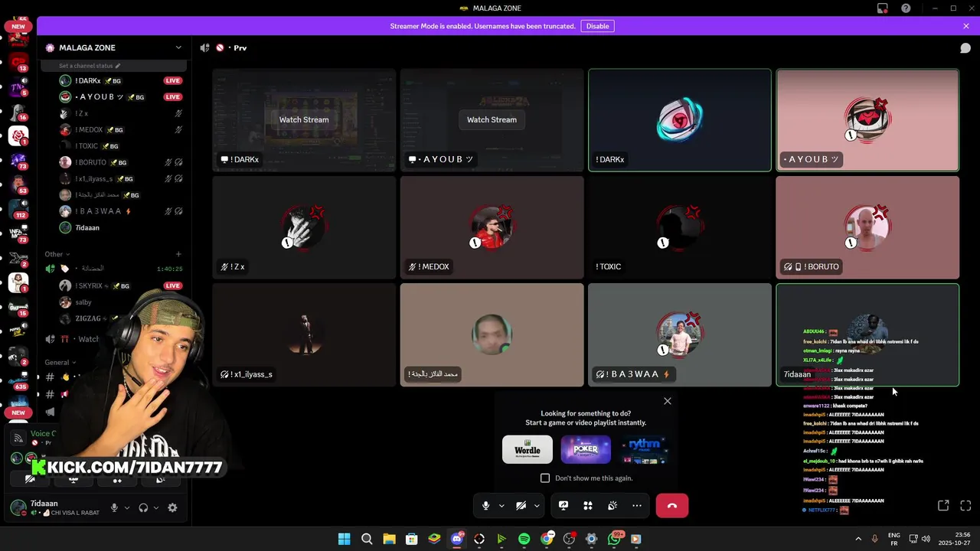This screenshot has height=551, width=980.
Task: Toggle camera on in call controls
Action: (521, 505)
